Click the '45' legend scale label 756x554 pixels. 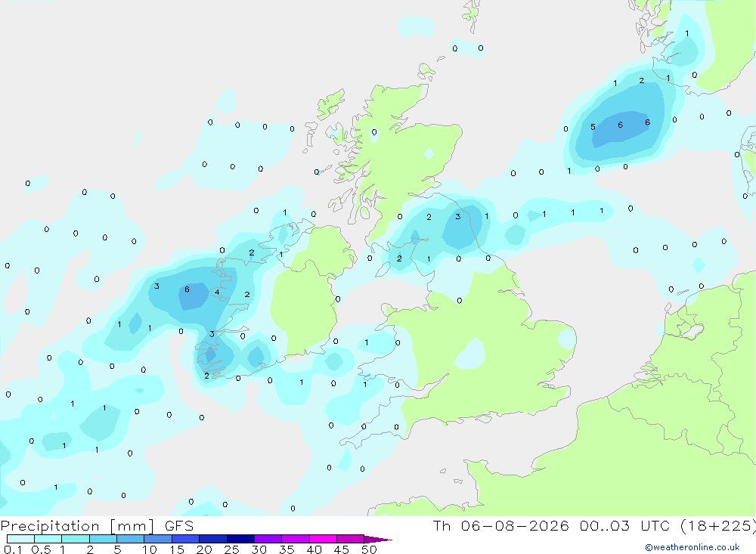[342, 549]
